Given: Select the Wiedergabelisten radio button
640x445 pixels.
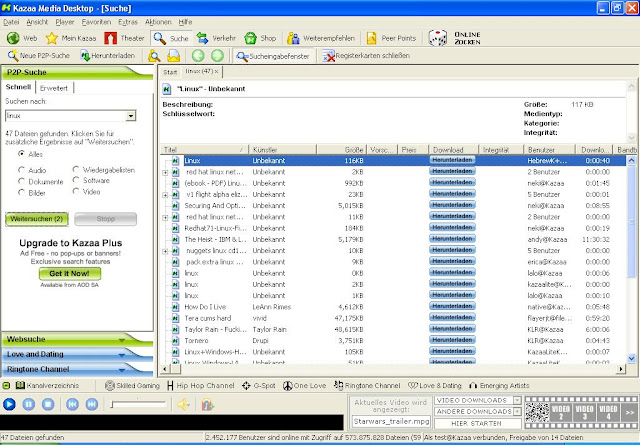Looking at the screenshot, I should click(76, 169).
